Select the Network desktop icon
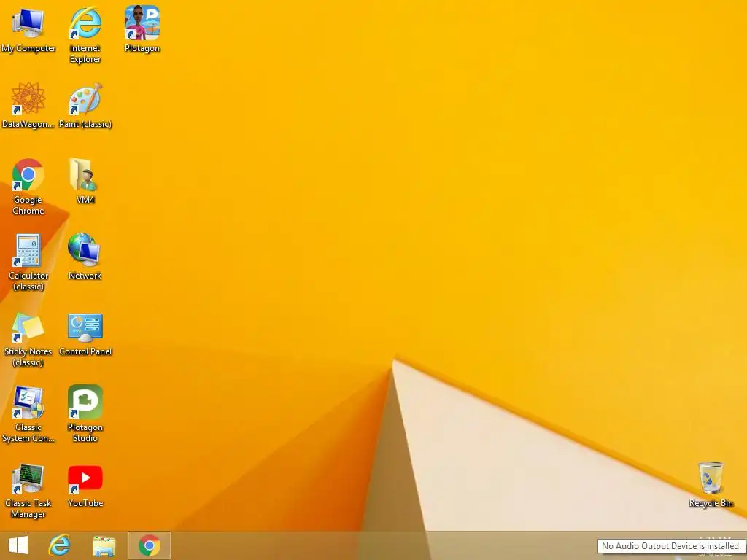The height and width of the screenshot is (560, 747). point(85,257)
